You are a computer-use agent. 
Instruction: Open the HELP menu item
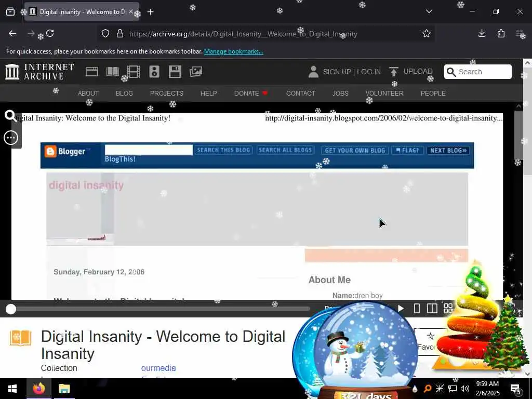click(209, 94)
